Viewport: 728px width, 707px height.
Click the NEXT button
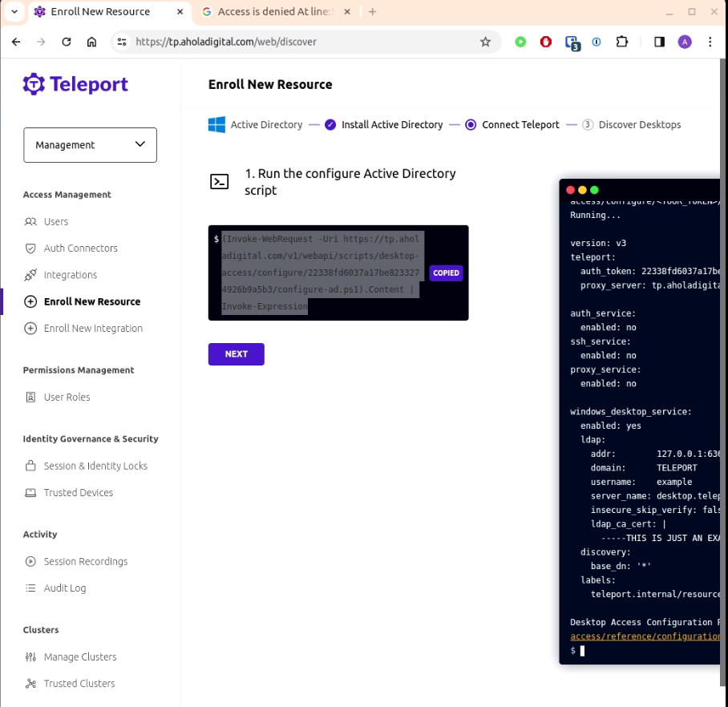click(x=236, y=354)
